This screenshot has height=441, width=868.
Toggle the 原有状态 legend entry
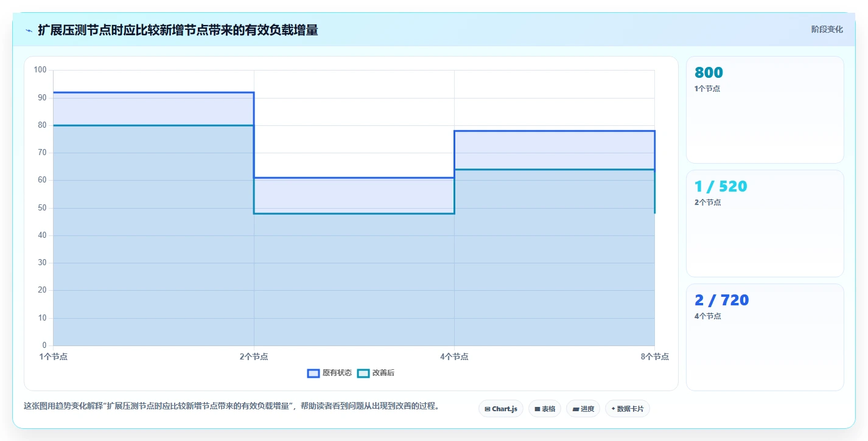[x=329, y=373]
